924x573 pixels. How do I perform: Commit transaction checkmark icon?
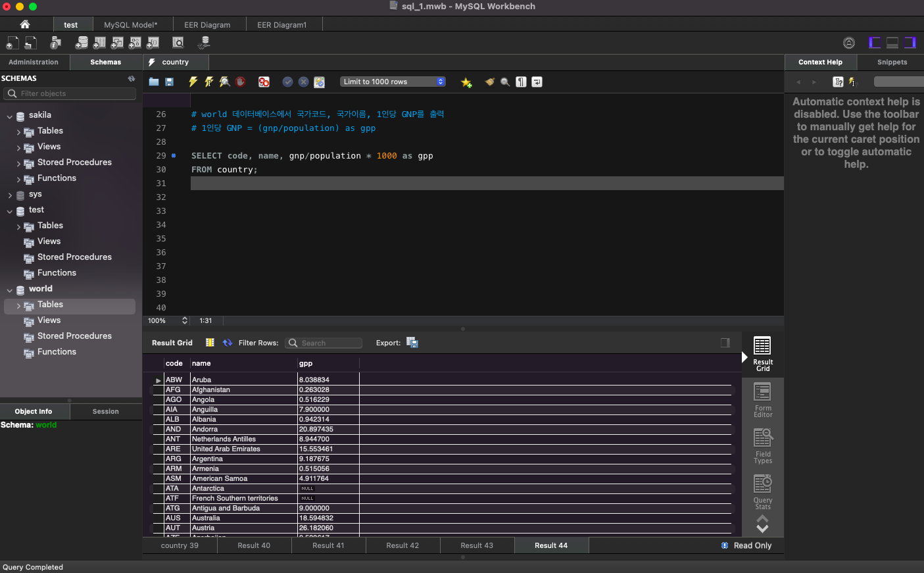click(x=287, y=82)
